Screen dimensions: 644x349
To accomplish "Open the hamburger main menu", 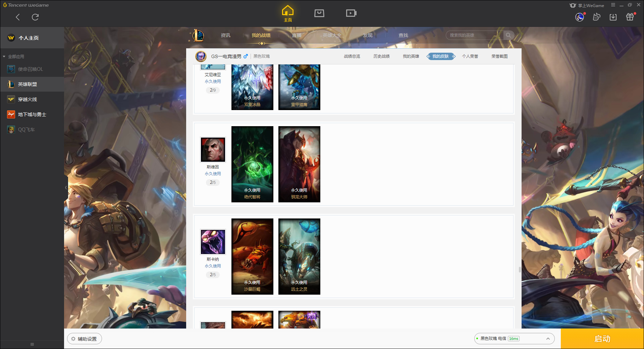I will point(613,5).
